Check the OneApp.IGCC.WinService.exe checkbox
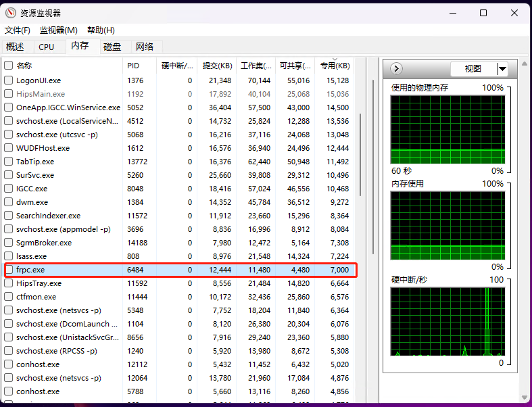Viewport: 532px width, 407px height. [x=9, y=107]
